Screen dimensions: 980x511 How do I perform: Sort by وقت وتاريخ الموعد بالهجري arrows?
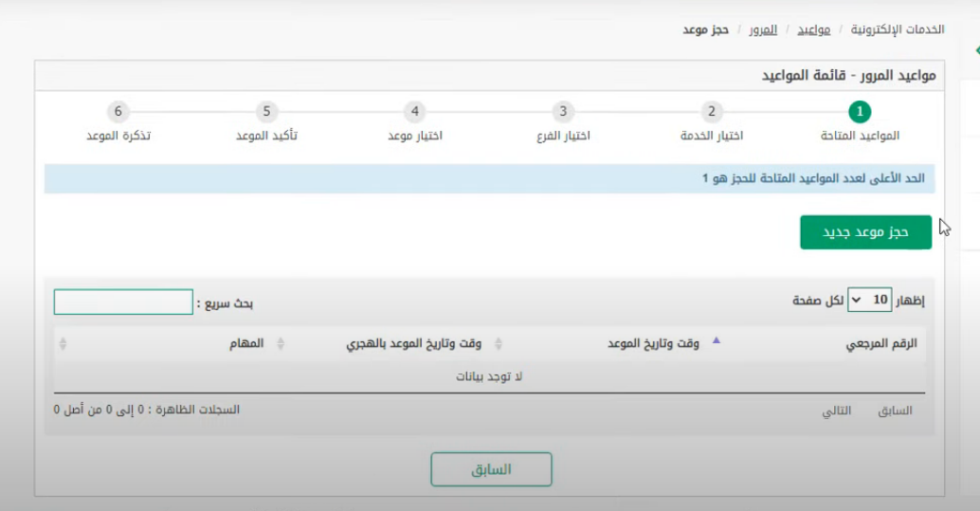[x=281, y=343]
